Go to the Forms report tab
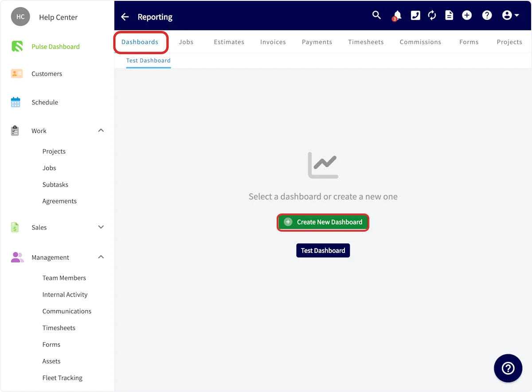The width and height of the screenshot is (532, 392). [x=469, y=42]
